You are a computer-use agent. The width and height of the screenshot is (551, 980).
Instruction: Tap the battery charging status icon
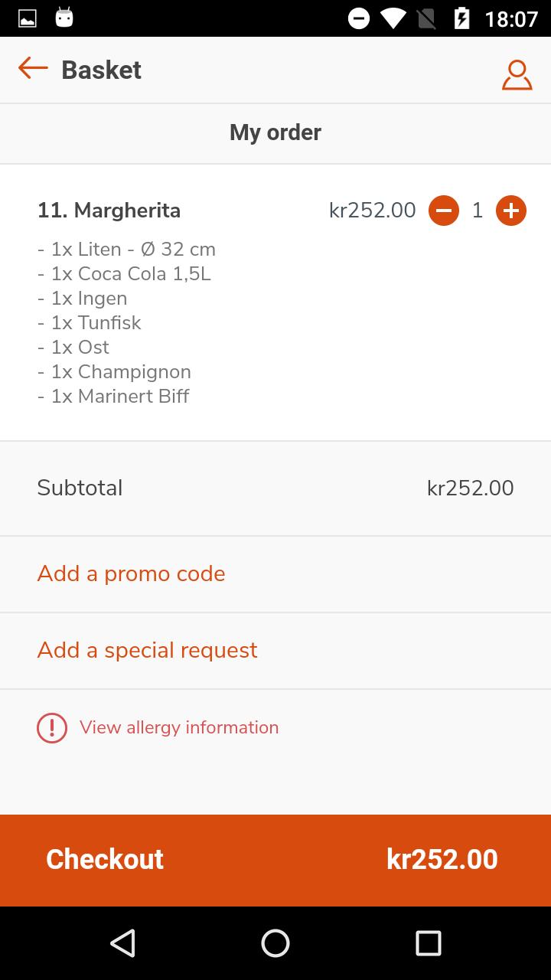pyautogui.click(x=461, y=18)
